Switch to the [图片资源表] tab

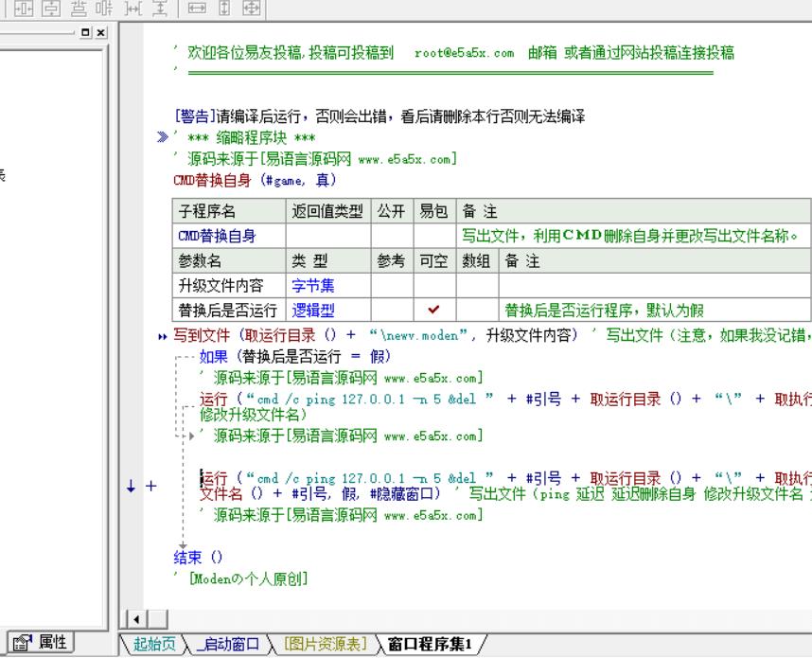coord(326,644)
